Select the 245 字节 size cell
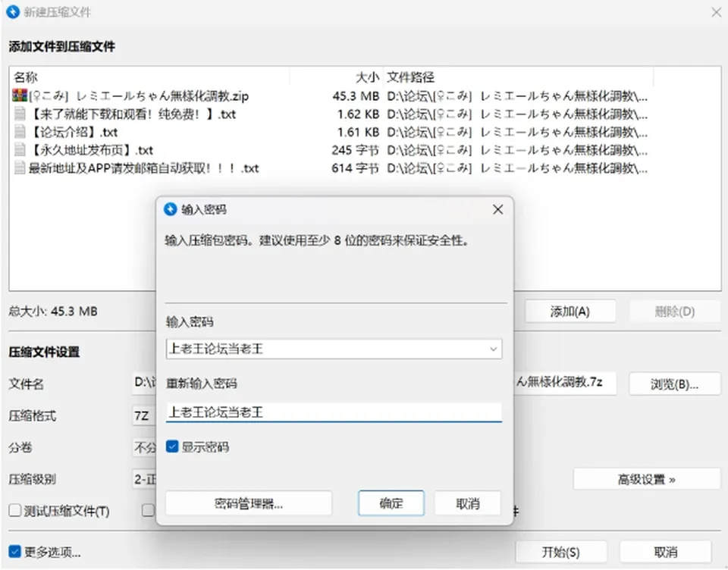This screenshot has width=728, height=570. 355,150
